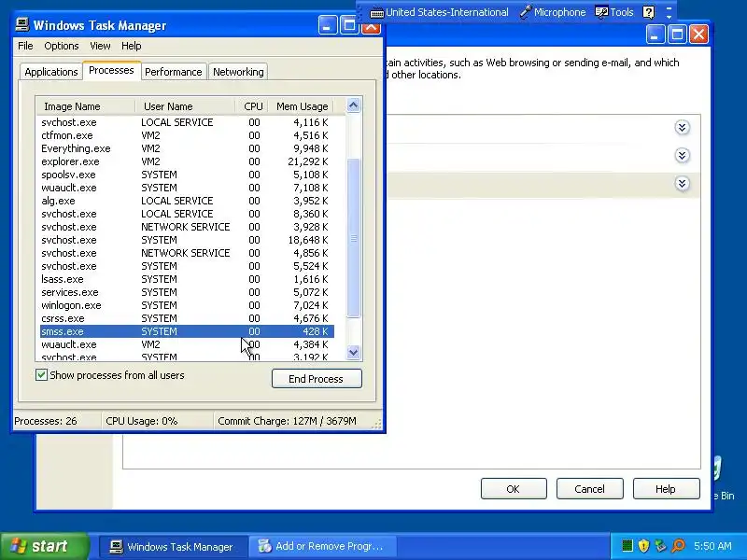
Task: Switch to the Performance tab
Action: click(174, 72)
